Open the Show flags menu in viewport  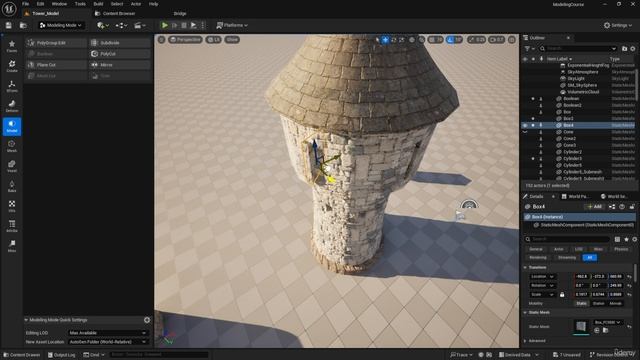tap(232, 40)
